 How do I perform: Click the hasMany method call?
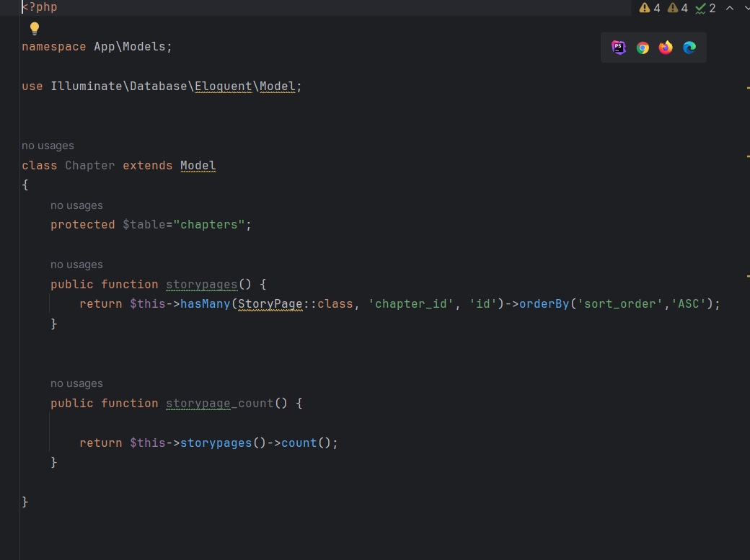[x=205, y=304]
